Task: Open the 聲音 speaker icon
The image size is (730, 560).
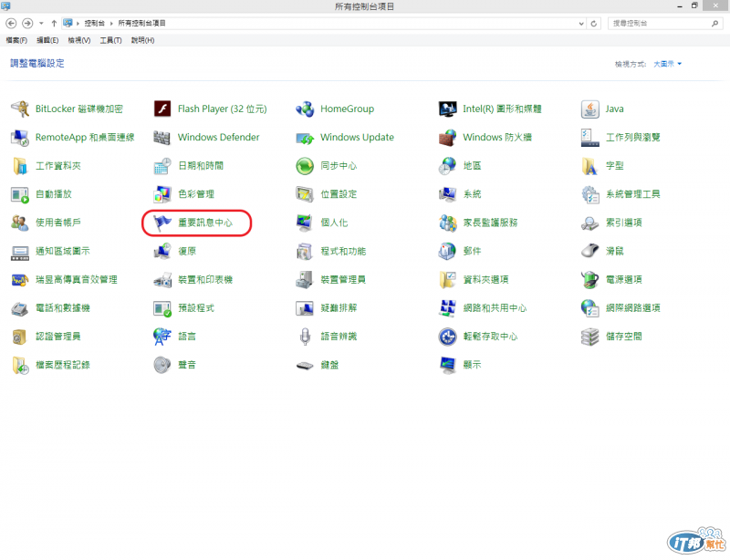Action: [162, 365]
